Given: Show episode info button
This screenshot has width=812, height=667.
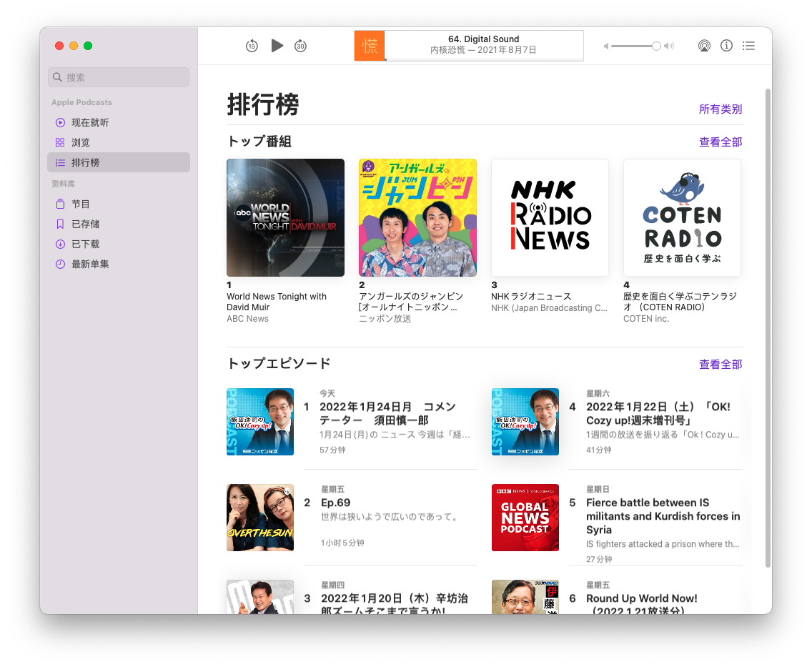Looking at the screenshot, I should (726, 46).
